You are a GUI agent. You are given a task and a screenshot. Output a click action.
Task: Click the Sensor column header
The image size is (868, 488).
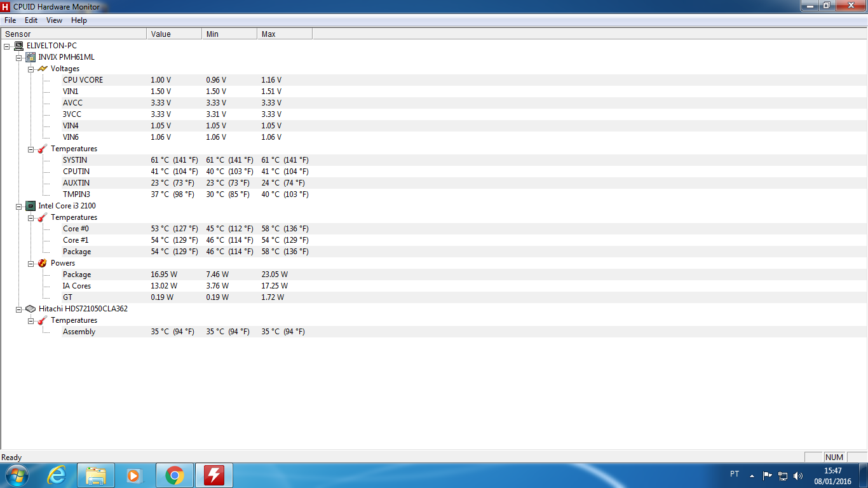coord(74,34)
